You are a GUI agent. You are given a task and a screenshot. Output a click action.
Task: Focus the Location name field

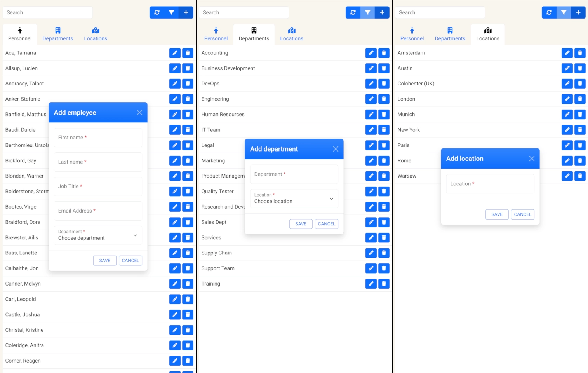tap(490, 184)
